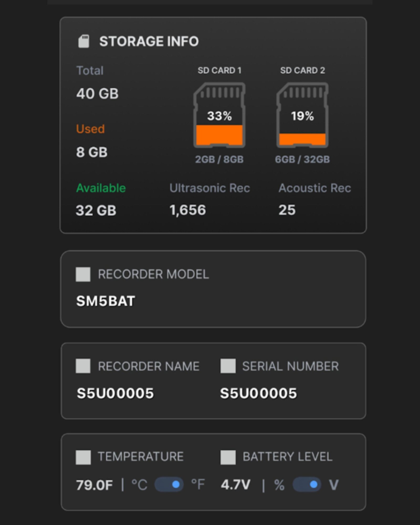Image resolution: width=420 pixels, height=525 pixels.
Task: Open the Ultrasonic Rec count details
Action: (x=188, y=209)
